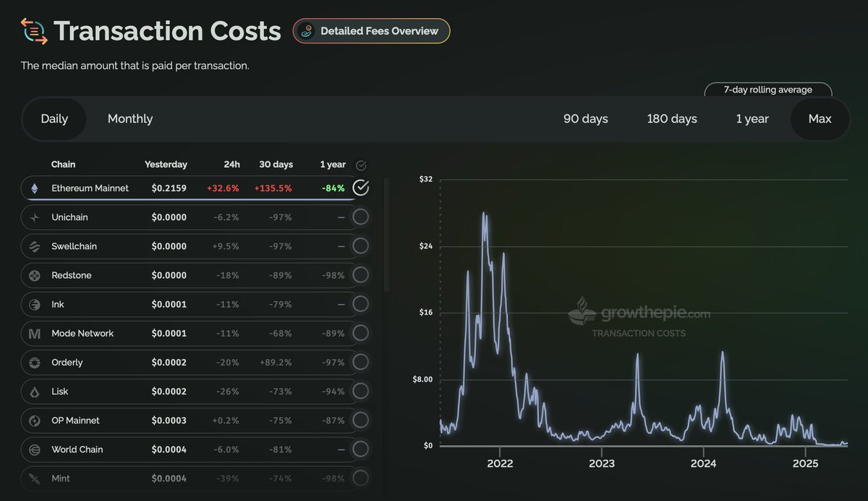Click the Orderly chain name
Screen dimensions: 868x501
[67, 362]
